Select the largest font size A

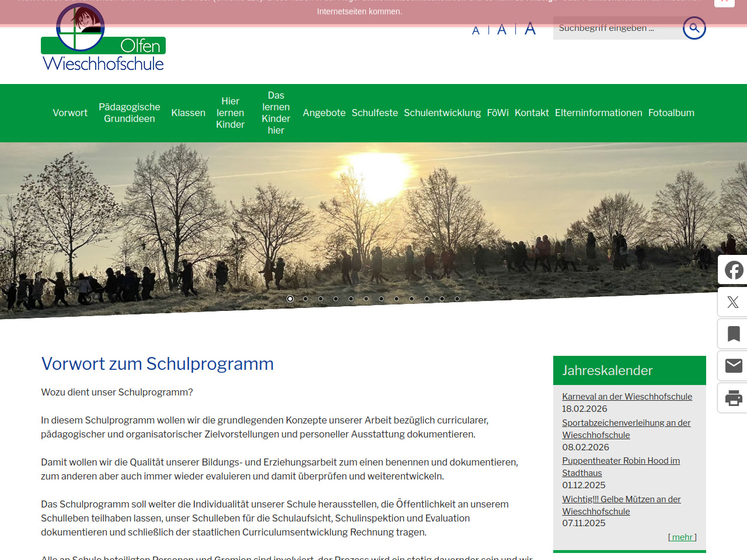(x=530, y=29)
